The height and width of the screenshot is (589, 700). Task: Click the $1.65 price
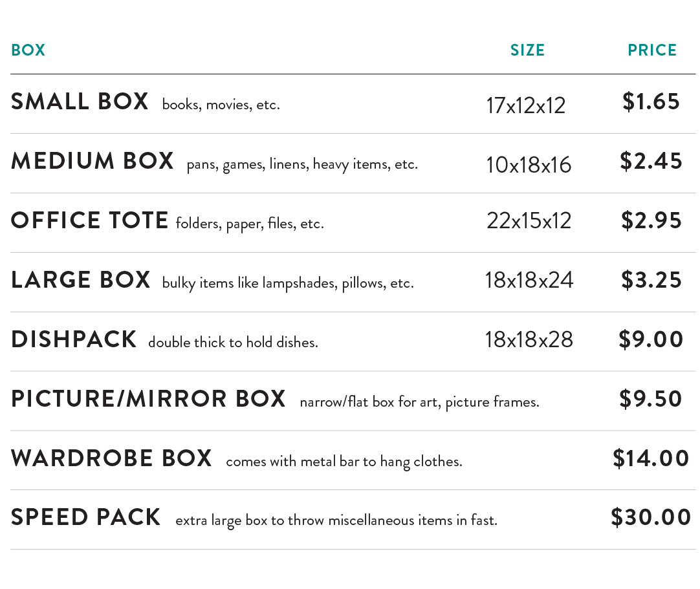pyautogui.click(x=651, y=102)
